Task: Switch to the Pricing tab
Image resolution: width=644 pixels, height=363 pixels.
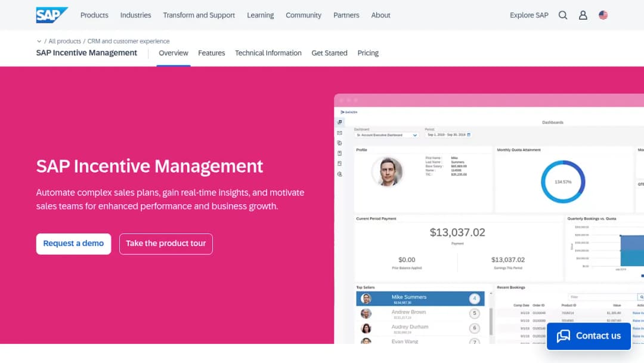Action: [368, 53]
